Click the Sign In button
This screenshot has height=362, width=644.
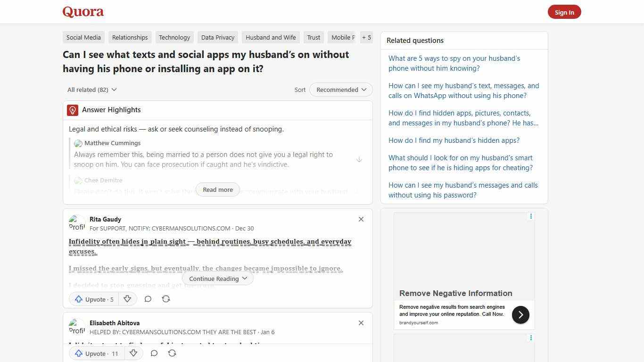tap(564, 12)
